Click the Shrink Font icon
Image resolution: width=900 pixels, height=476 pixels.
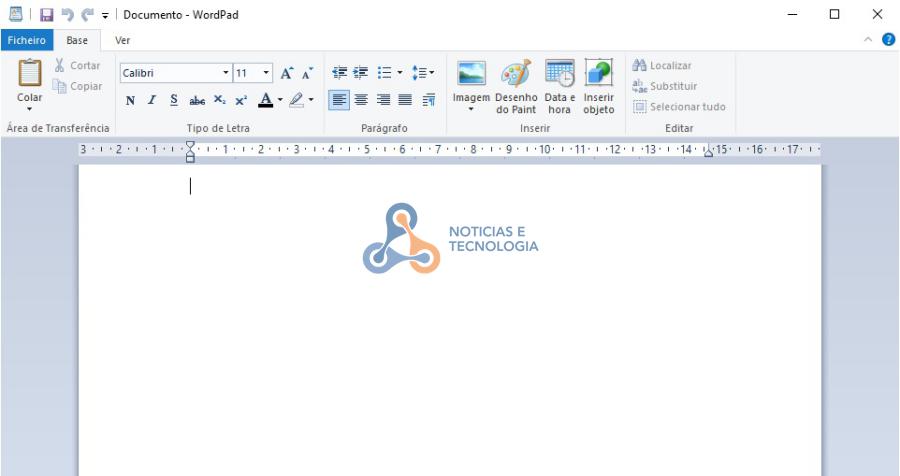[x=308, y=73]
